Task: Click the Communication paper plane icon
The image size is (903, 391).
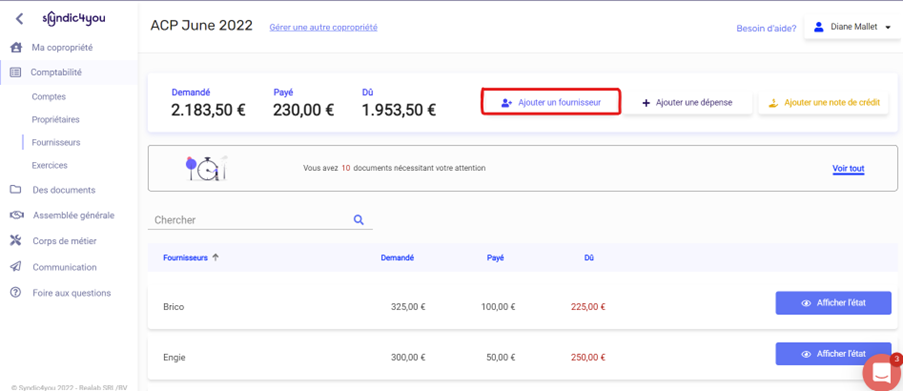Action: pyautogui.click(x=16, y=267)
